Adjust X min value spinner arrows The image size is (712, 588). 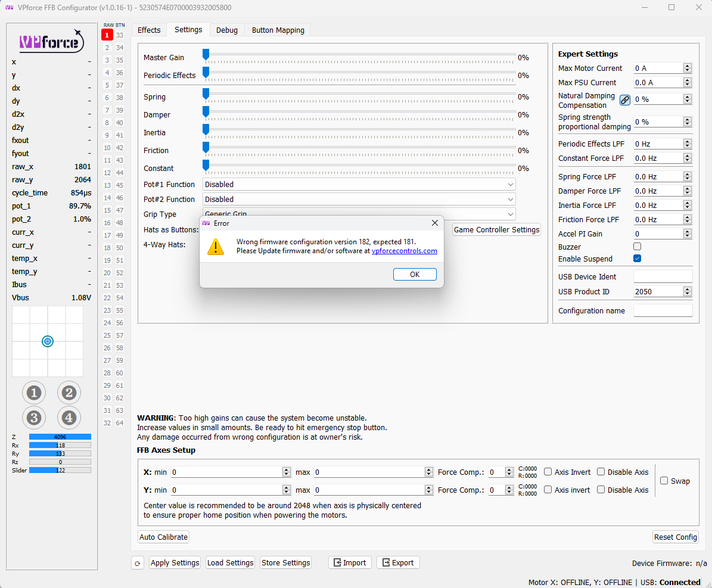pos(286,472)
